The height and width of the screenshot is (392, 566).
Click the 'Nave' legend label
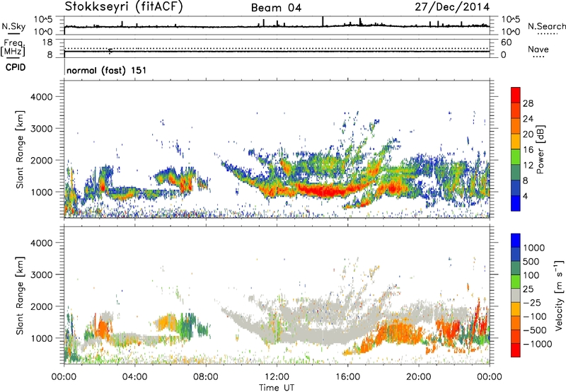(538, 49)
